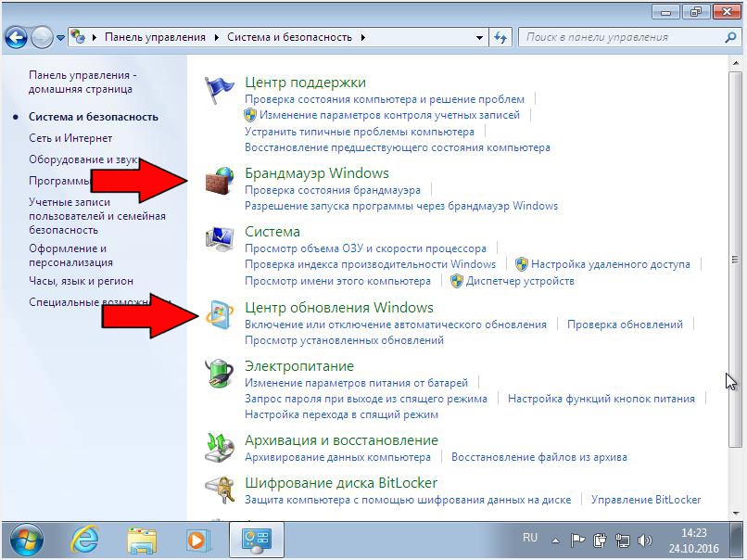Open Центр поддержки heading
747x560 pixels.
305,82
